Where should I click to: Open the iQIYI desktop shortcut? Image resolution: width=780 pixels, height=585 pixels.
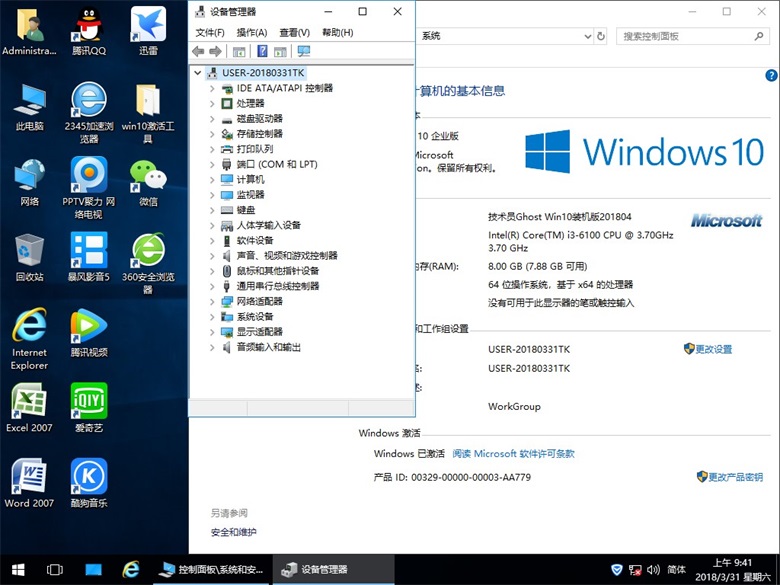(x=89, y=407)
